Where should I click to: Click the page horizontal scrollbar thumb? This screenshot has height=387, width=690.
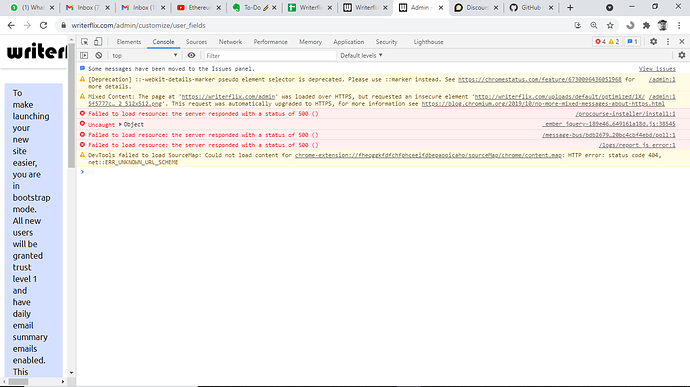tap(18, 381)
